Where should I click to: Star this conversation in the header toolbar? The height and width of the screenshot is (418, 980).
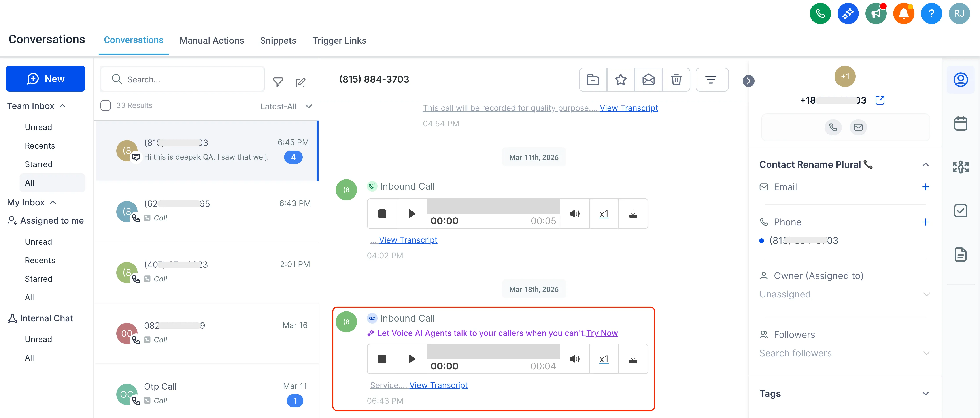pos(621,80)
